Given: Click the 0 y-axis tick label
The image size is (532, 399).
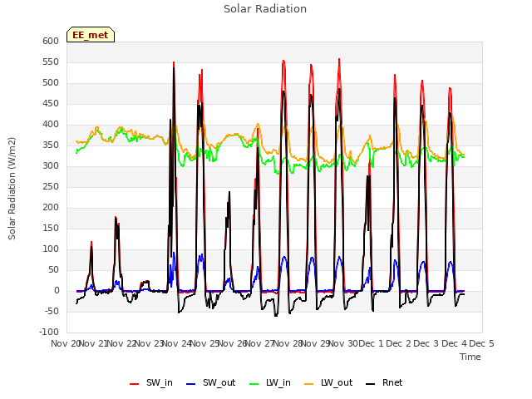Looking at the screenshot, I should (57, 291).
